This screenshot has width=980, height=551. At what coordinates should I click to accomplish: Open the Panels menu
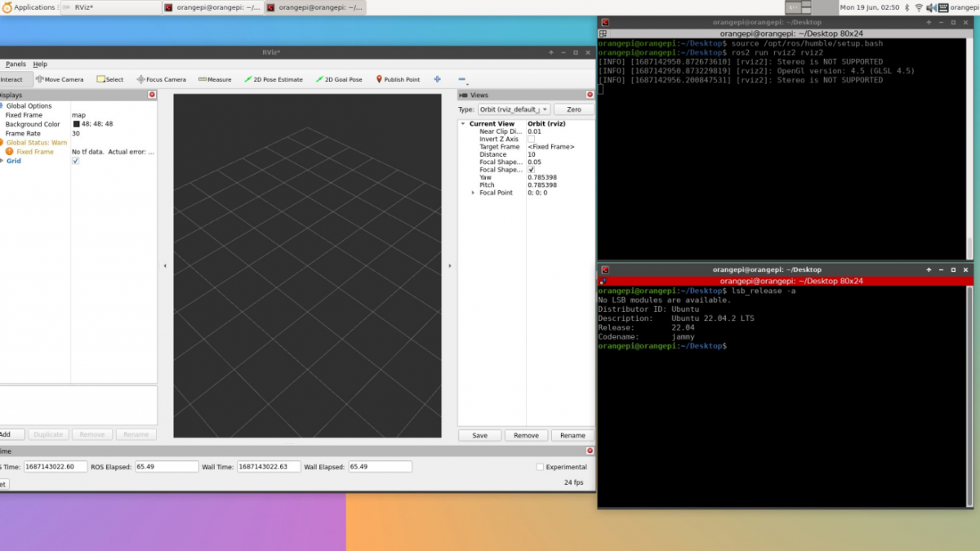click(x=16, y=64)
